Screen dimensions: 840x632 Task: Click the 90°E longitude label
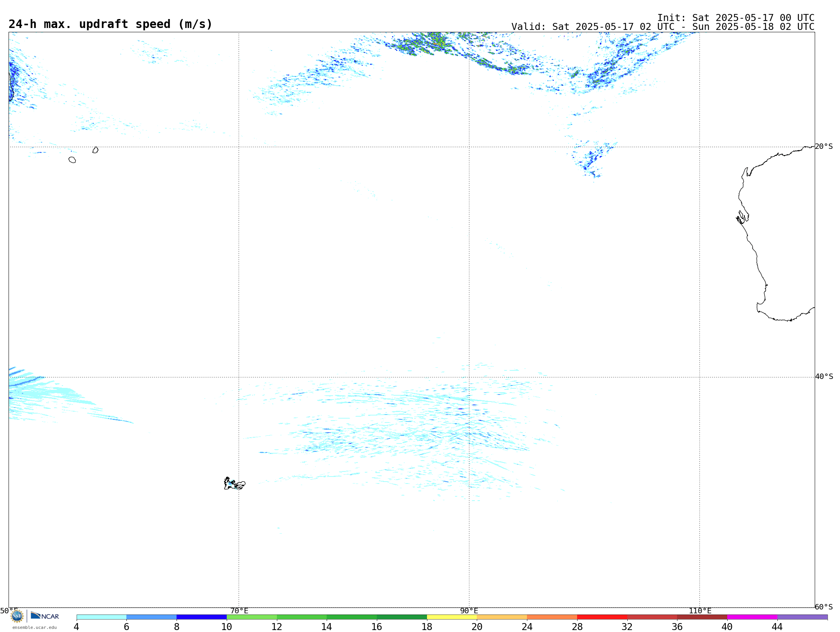click(x=469, y=611)
